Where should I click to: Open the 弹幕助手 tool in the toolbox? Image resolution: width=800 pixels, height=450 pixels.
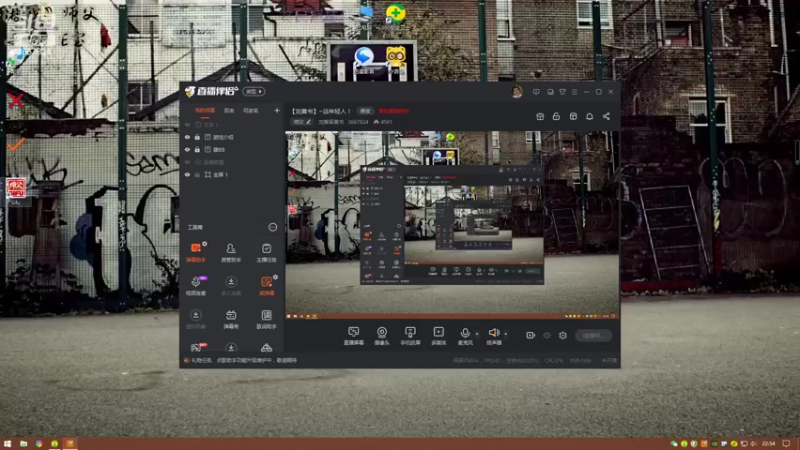(x=196, y=252)
